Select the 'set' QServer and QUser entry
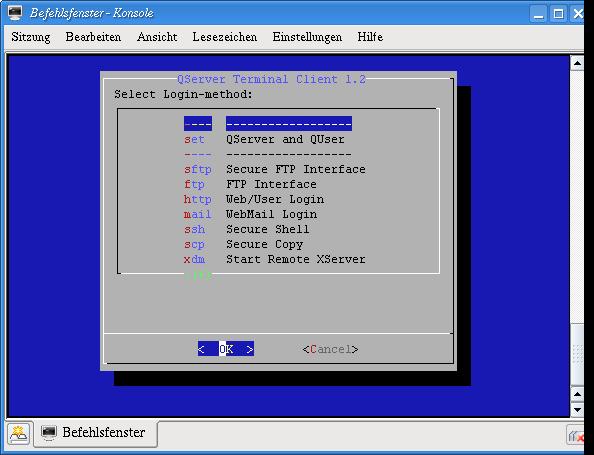 coord(264,139)
